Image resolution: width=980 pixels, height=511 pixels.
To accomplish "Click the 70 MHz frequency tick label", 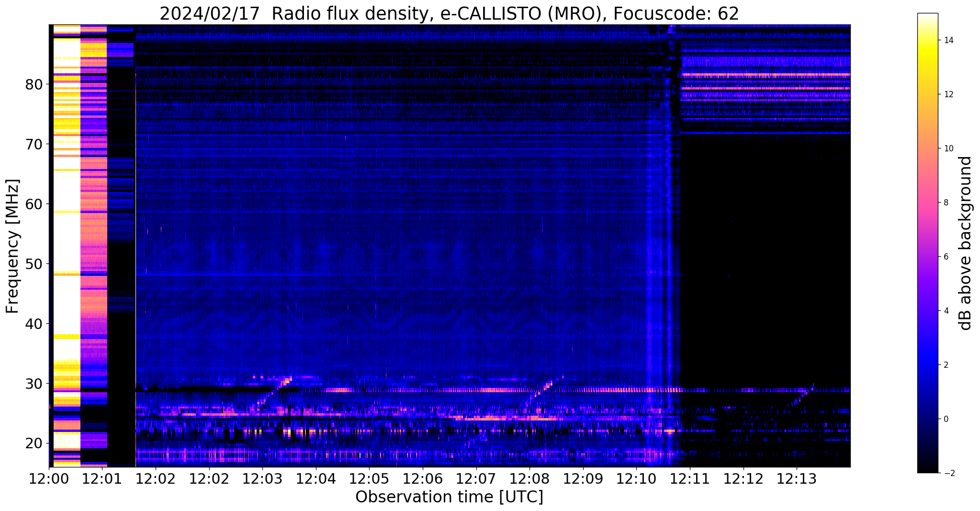I will coord(34,145).
